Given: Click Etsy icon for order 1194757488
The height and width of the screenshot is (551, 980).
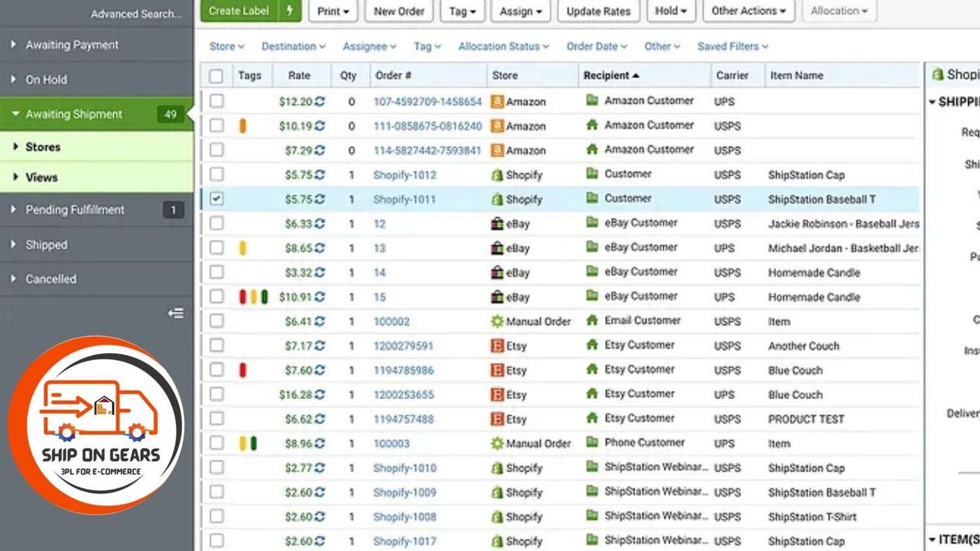Looking at the screenshot, I should click(x=497, y=419).
